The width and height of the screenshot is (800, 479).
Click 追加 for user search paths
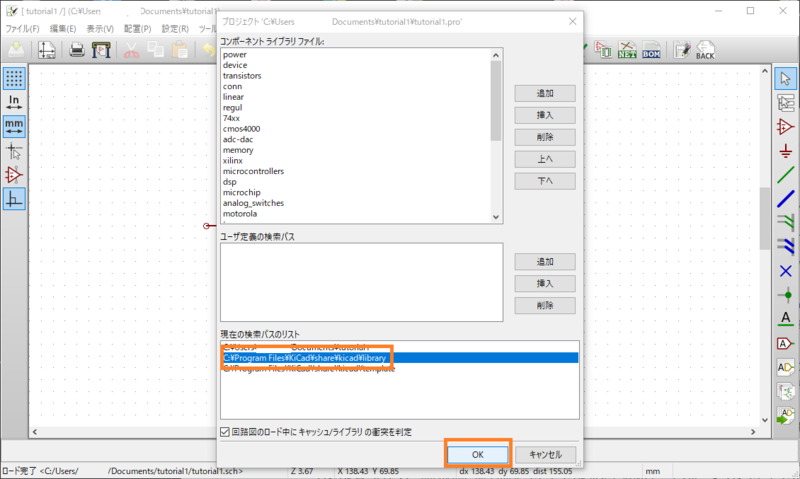(x=545, y=262)
